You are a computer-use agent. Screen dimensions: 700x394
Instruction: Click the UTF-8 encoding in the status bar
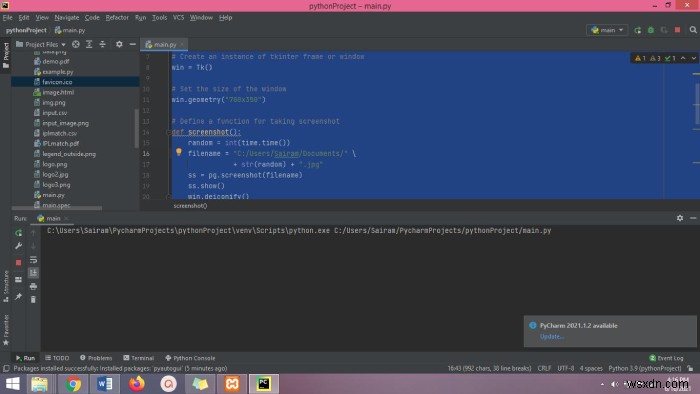click(x=566, y=368)
